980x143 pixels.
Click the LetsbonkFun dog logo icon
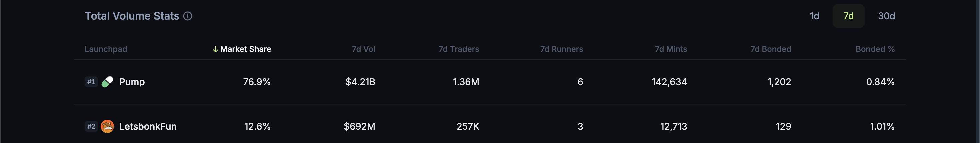point(107,126)
